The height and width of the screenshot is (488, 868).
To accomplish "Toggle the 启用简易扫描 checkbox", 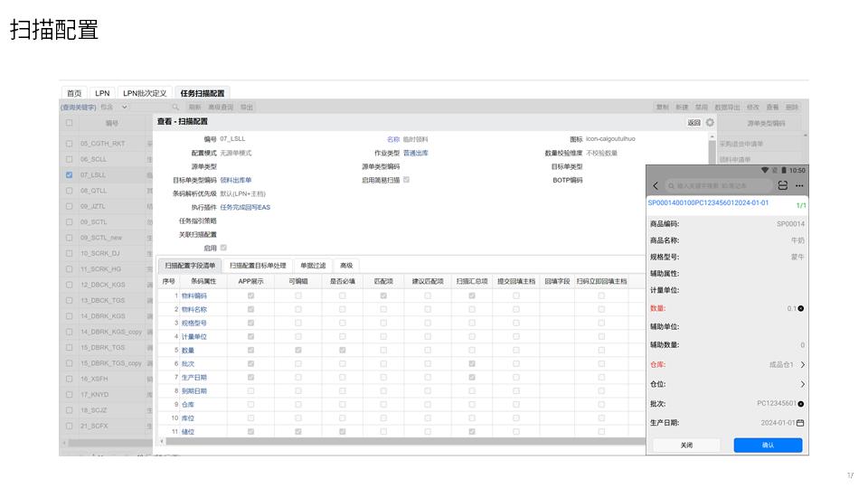I will (x=406, y=180).
